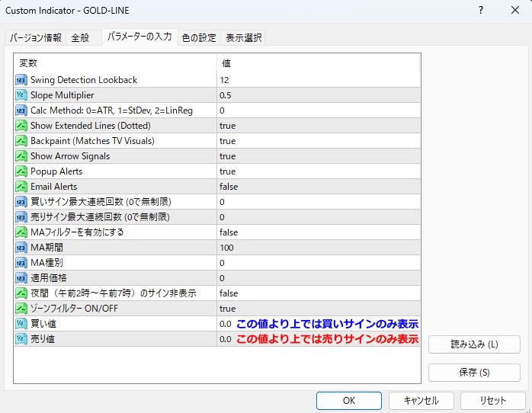Switch to the 色の設定 tab

[199, 37]
